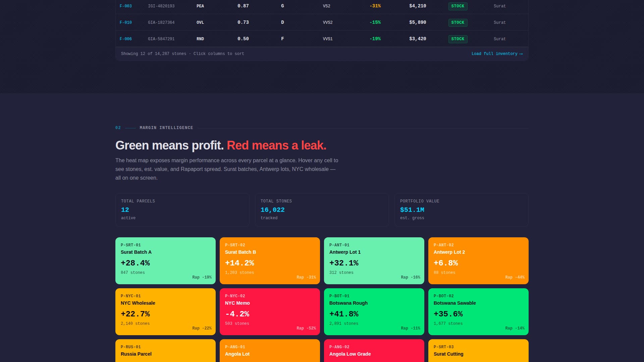Viewport: 644px width, 362px height.
Task: Select the Surat Batch B heat map cell
Action: click(x=270, y=261)
